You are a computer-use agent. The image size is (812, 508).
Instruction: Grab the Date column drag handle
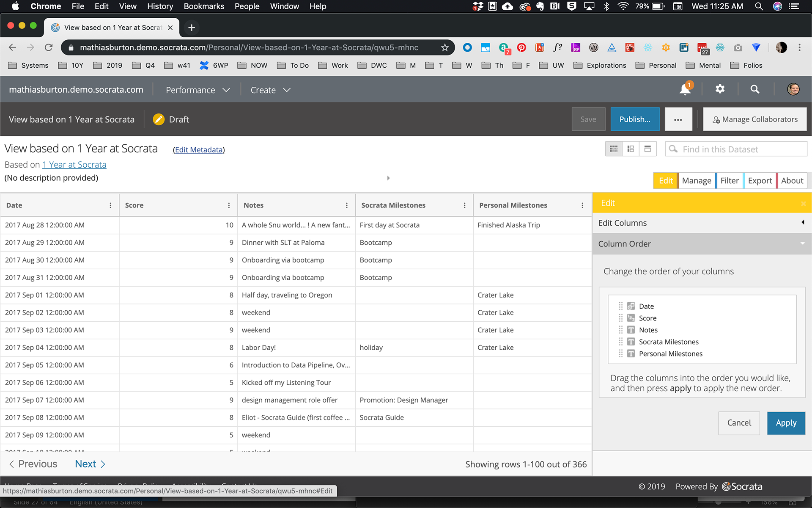pos(621,306)
